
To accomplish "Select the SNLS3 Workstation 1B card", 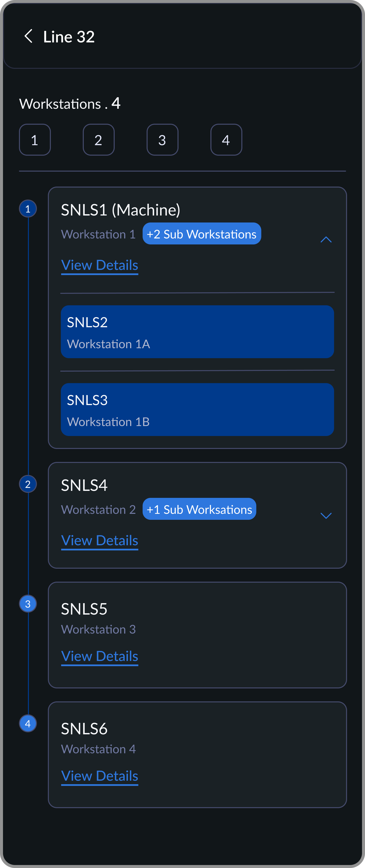I will point(197,410).
